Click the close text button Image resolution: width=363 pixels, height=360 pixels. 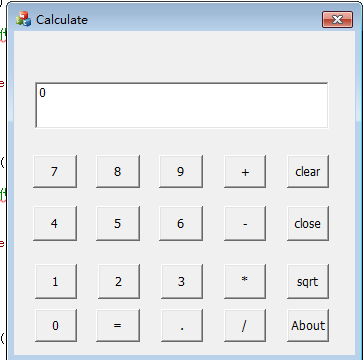[x=308, y=223]
